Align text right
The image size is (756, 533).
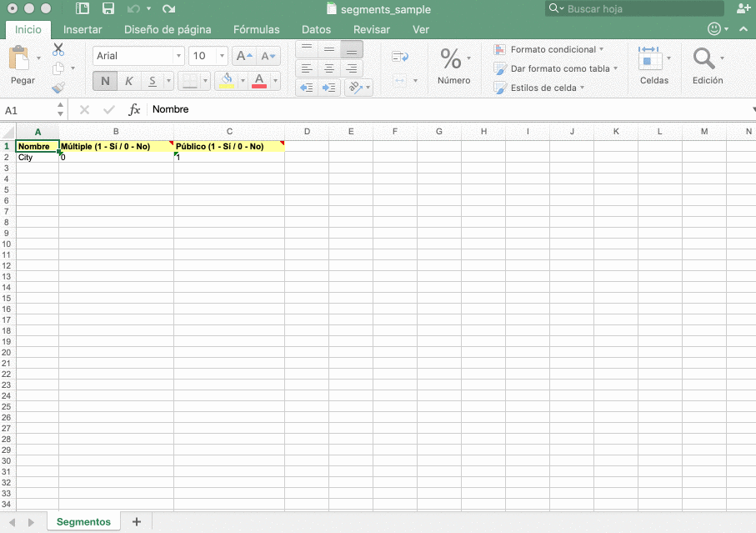tap(352, 68)
